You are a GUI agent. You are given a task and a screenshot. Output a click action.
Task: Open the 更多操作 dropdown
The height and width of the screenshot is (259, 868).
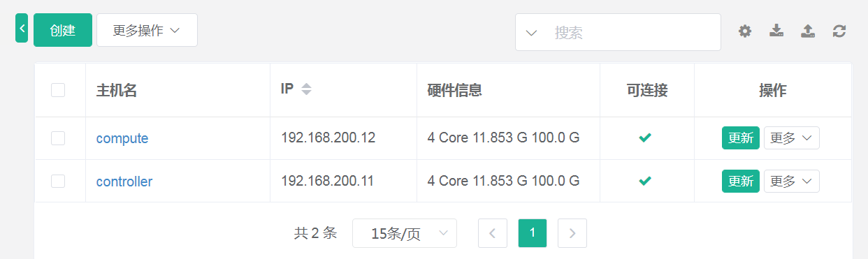(x=147, y=30)
